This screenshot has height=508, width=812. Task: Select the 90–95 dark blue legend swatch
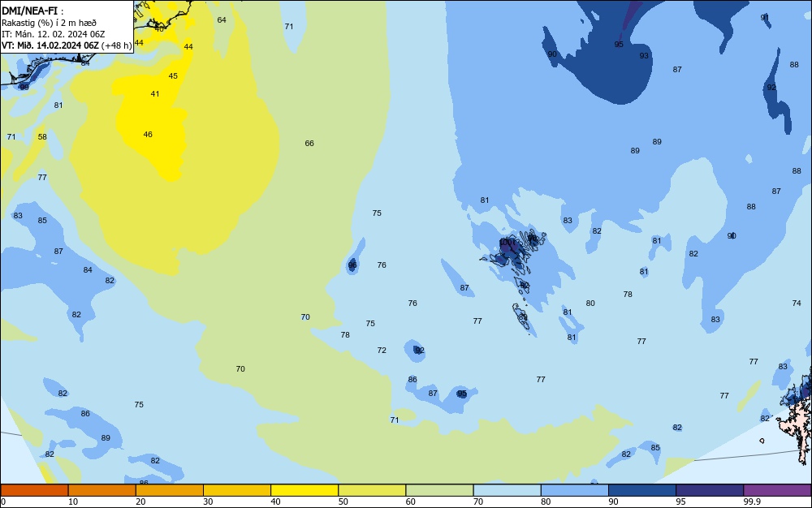(642, 490)
